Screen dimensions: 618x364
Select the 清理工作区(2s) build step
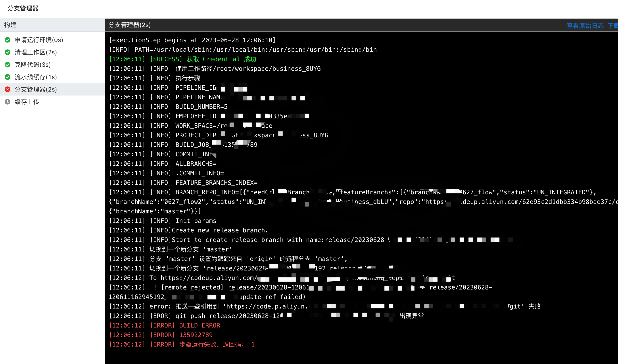pos(36,52)
